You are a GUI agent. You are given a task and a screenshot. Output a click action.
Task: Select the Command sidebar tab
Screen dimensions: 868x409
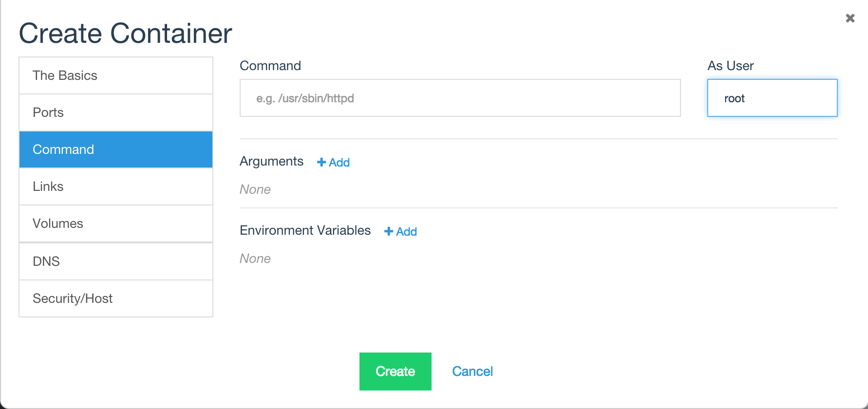[x=116, y=149]
